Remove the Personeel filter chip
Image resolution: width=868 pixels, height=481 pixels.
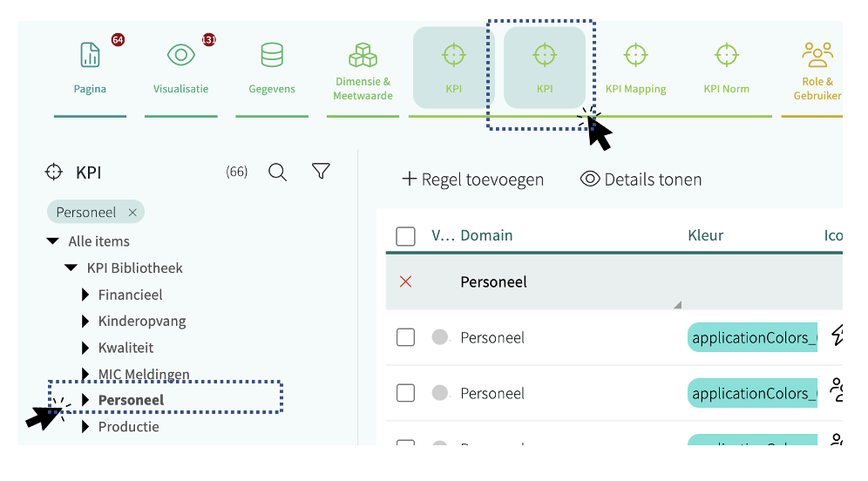[x=132, y=213]
